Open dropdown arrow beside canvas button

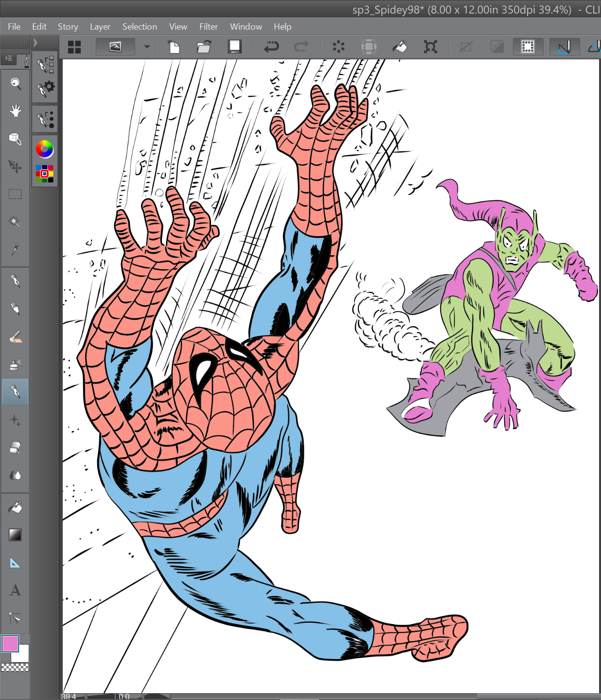coord(147,47)
